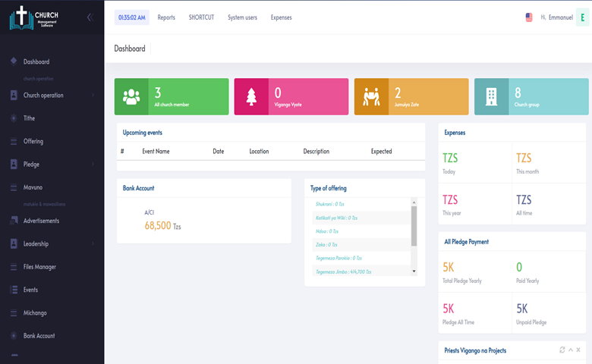Click the Tegemeza Jimbo offering link
This screenshot has width=592, height=364.
(x=342, y=271)
